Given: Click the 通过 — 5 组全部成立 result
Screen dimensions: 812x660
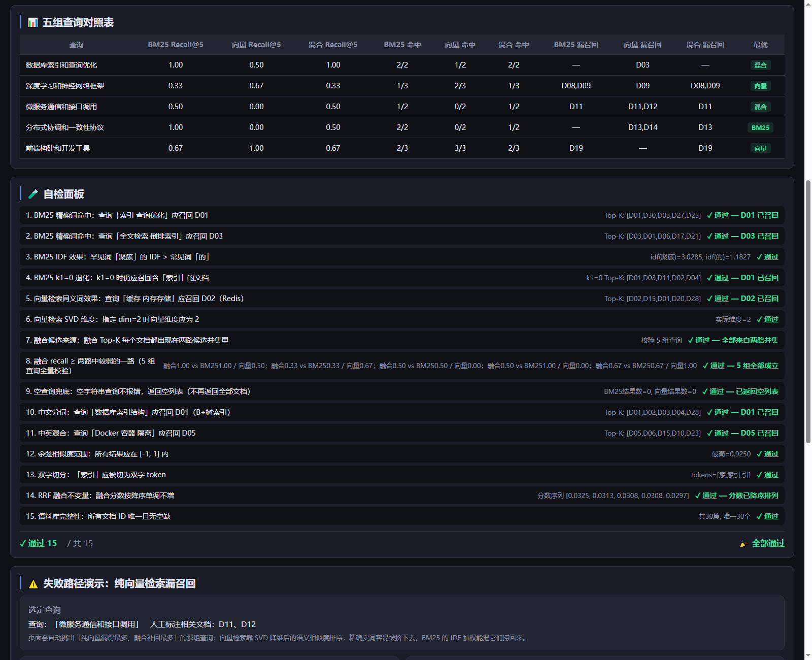Looking at the screenshot, I should (x=740, y=366).
